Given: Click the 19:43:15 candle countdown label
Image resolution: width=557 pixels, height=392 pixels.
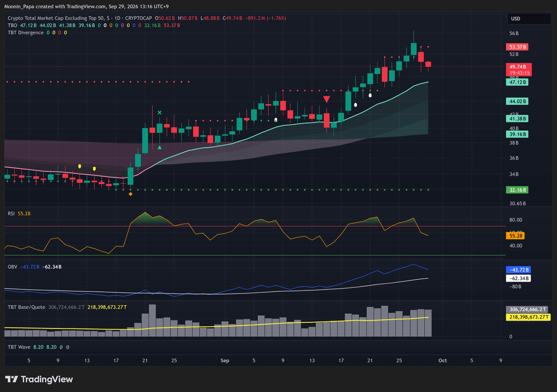Looking at the screenshot, I should coord(518,73).
